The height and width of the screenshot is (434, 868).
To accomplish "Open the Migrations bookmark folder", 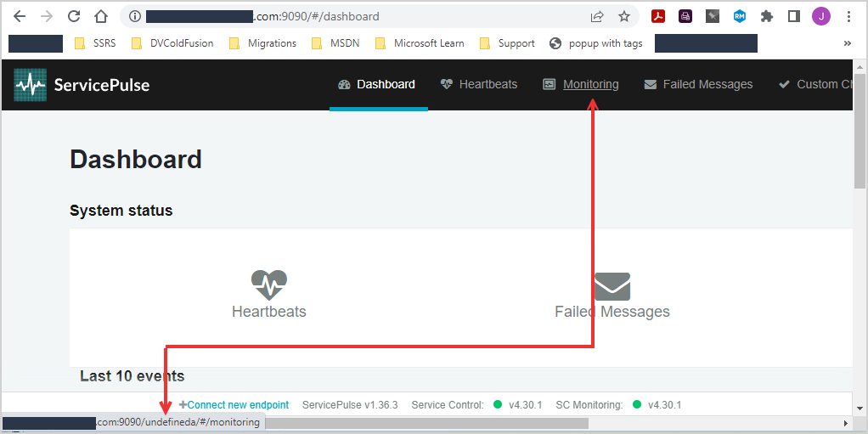I will pos(263,43).
